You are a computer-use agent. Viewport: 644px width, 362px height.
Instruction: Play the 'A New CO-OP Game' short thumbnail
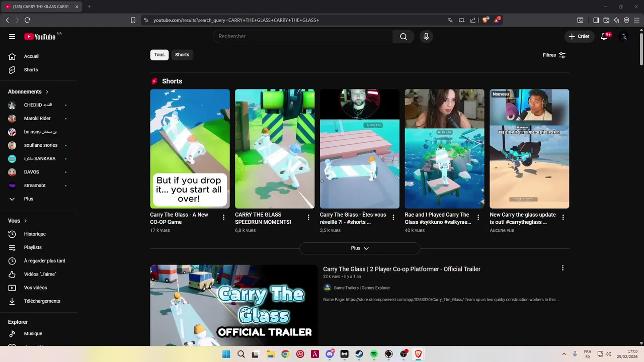(x=190, y=149)
